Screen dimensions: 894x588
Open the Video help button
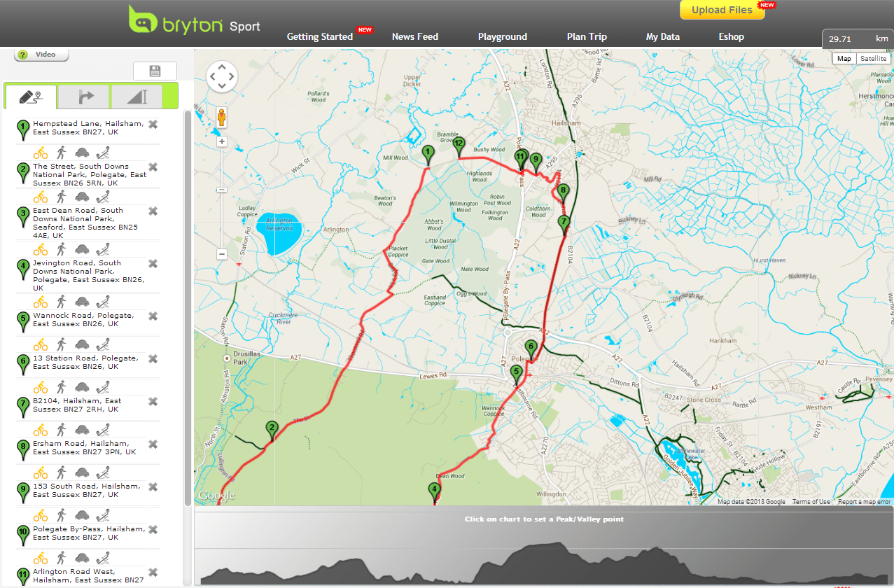[41, 55]
